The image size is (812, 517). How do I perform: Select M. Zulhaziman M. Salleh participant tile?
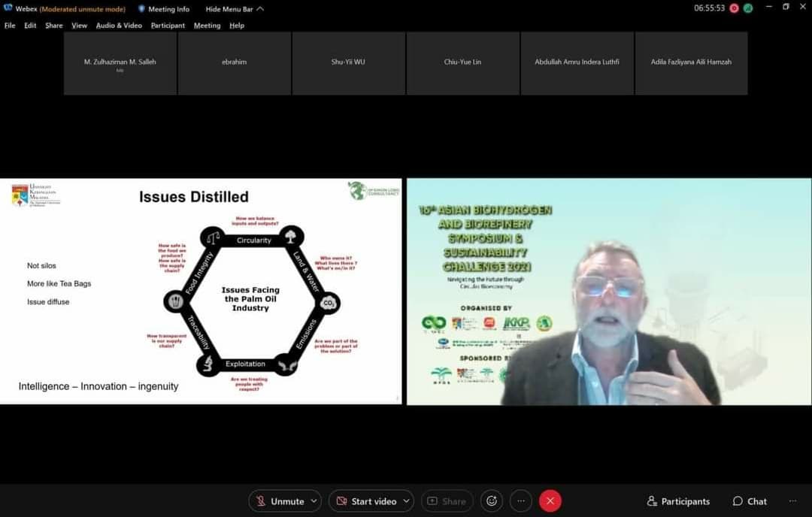coord(120,63)
